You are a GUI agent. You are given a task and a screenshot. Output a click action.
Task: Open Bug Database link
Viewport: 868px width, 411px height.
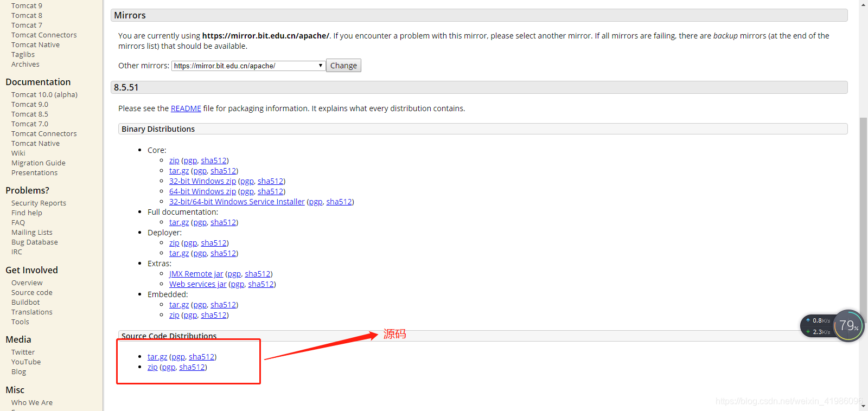pyautogui.click(x=35, y=242)
